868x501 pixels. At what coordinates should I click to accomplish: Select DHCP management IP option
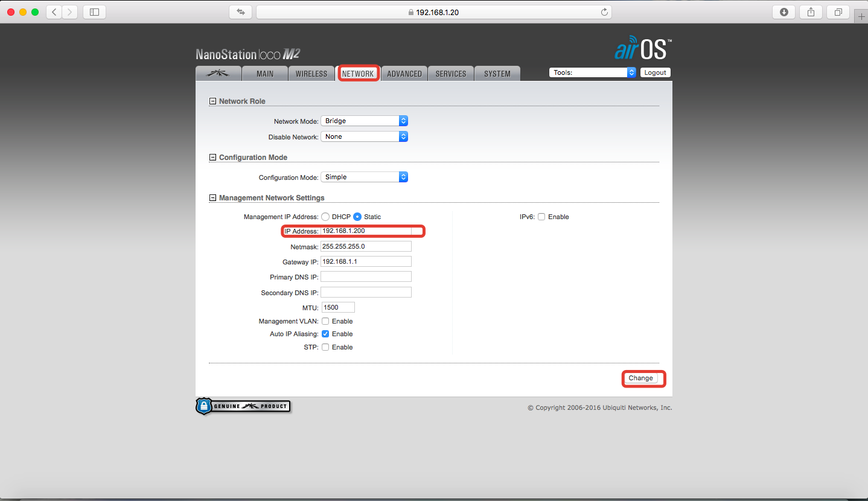click(x=325, y=217)
